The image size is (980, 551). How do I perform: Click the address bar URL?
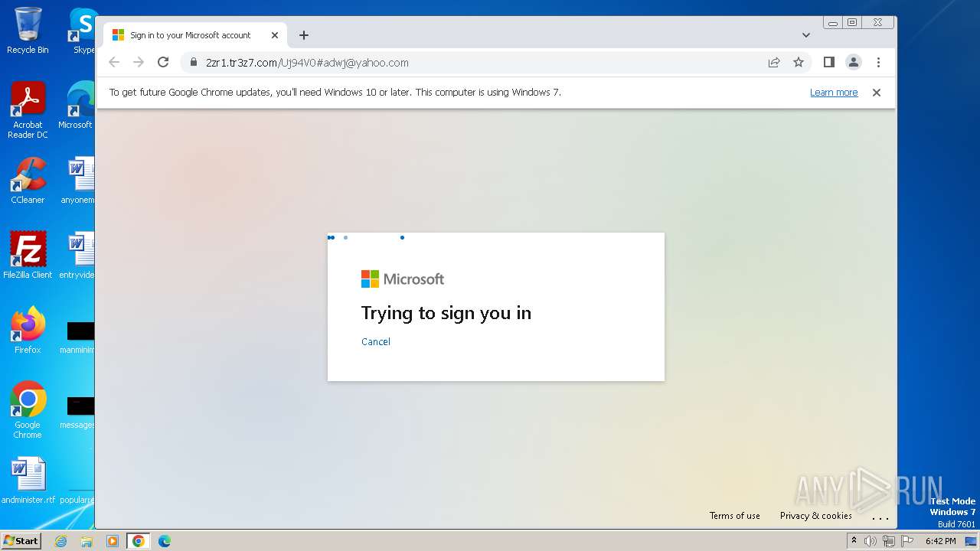pos(307,63)
